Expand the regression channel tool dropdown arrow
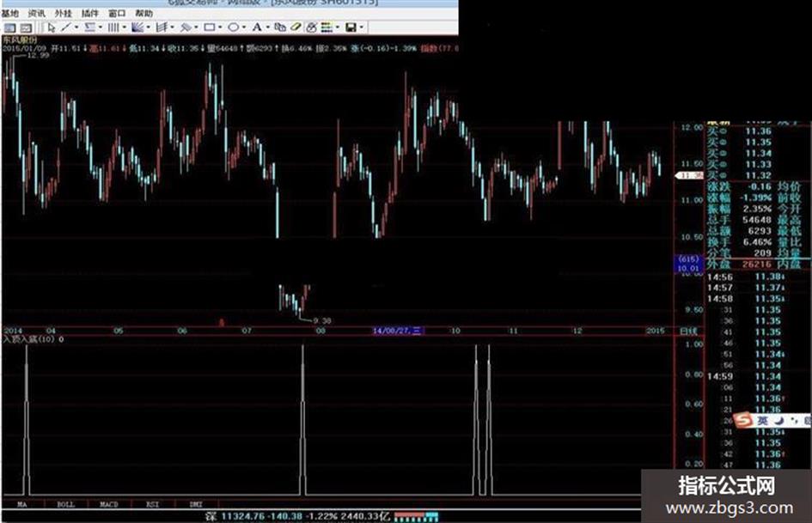The image size is (812, 523). click(x=101, y=27)
